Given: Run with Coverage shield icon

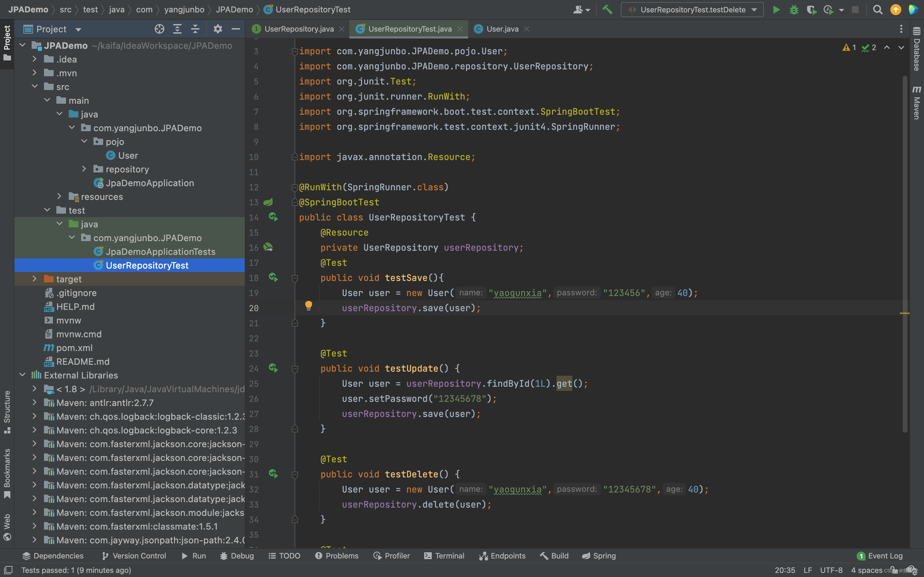Looking at the screenshot, I should pyautogui.click(x=811, y=10).
